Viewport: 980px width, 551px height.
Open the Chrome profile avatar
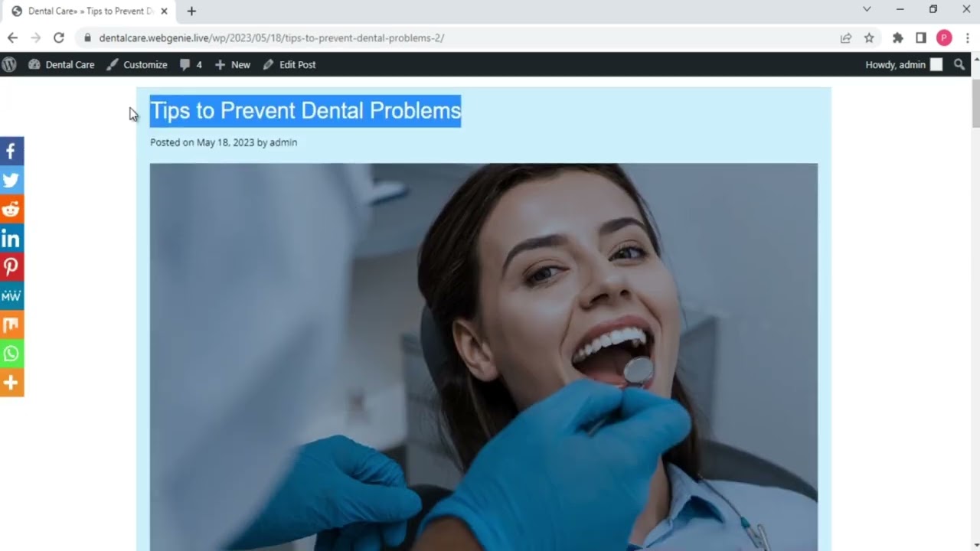pyautogui.click(x=944, y=37)
